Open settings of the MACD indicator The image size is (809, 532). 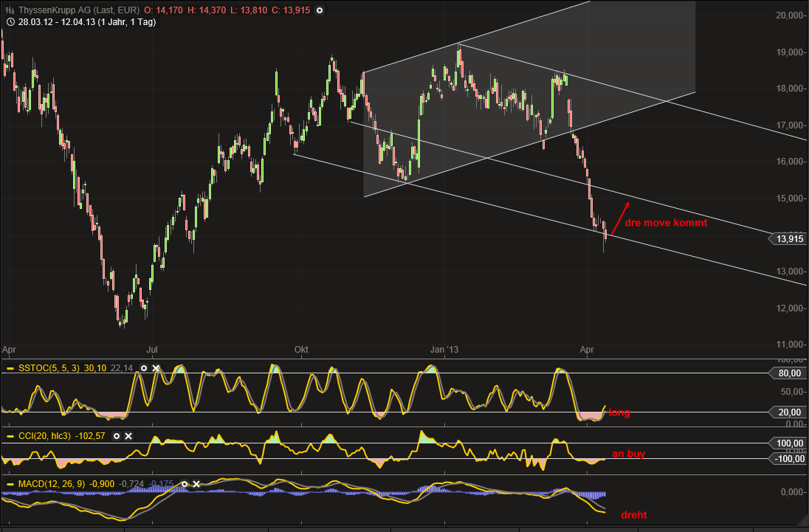(185, 484)
